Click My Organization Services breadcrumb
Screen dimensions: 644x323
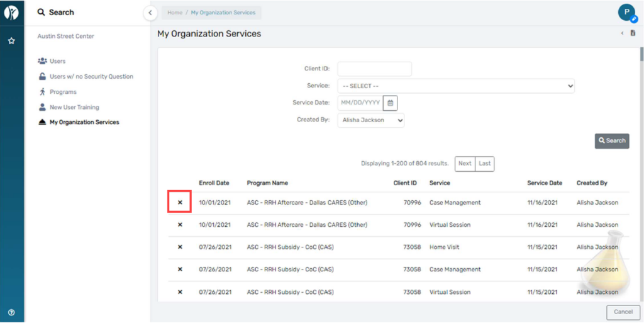223,13
